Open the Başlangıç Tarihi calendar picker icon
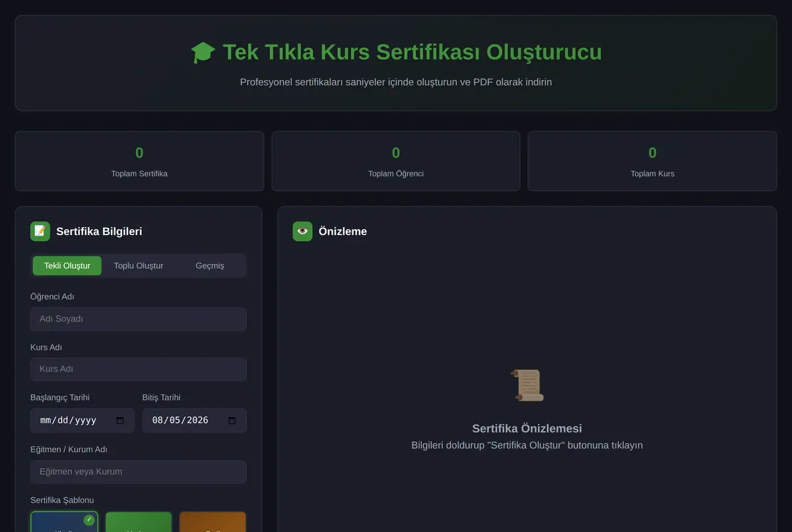Image resolution: width=792 pixels, height=532 pixels. (x=120, y=420)
